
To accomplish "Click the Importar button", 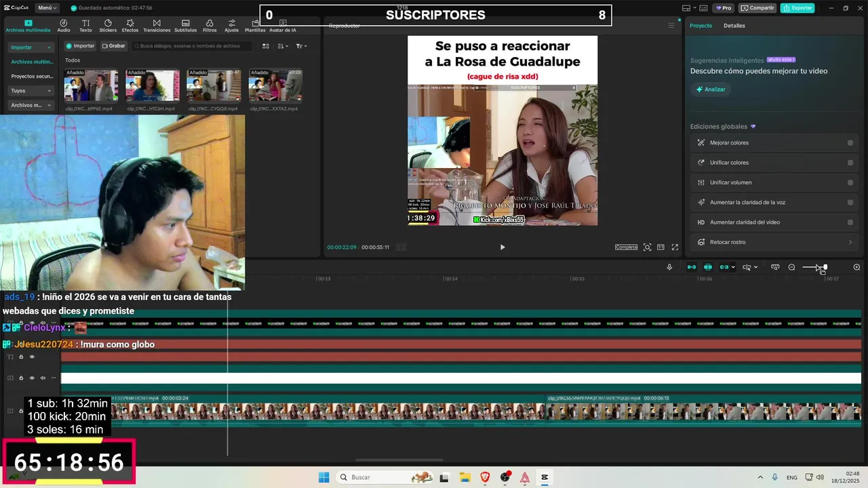I will pos(80,46).
